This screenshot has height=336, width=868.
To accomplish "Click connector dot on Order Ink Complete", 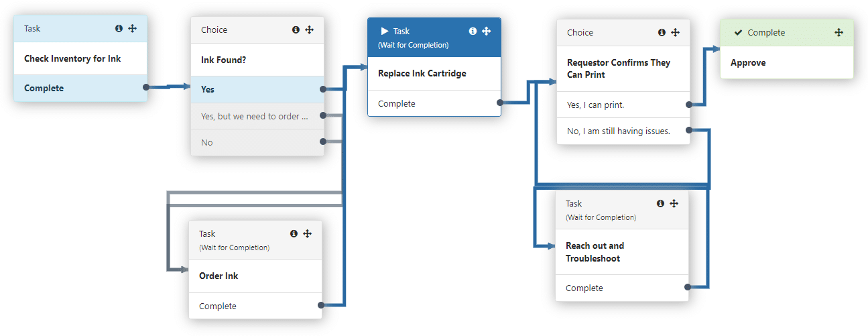I will [x=320, y=306].
